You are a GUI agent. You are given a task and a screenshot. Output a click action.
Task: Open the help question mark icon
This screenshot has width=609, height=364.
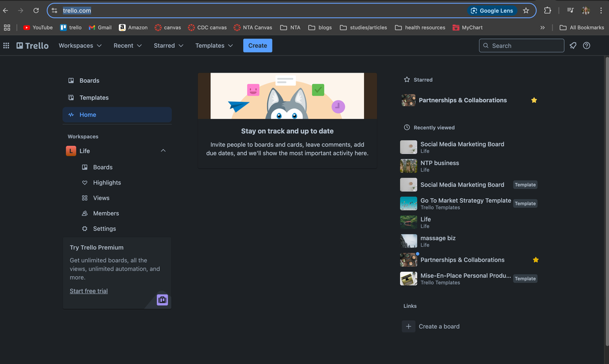pos(586,46)
